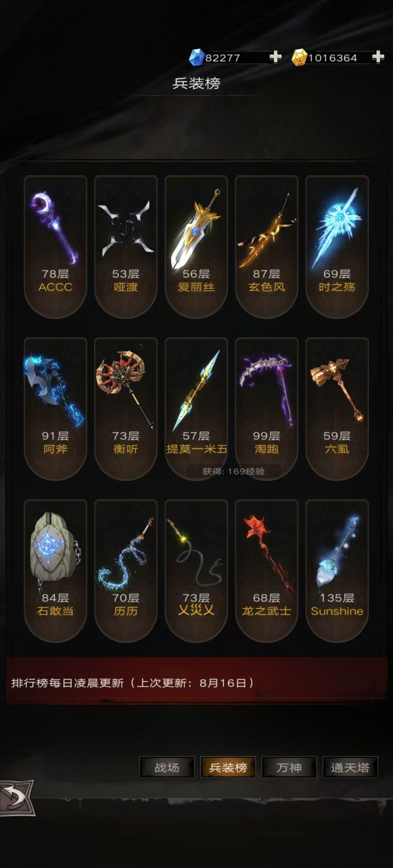
Task: Open Sunshine's 135层 frost staff card
Action: point(337,571)
